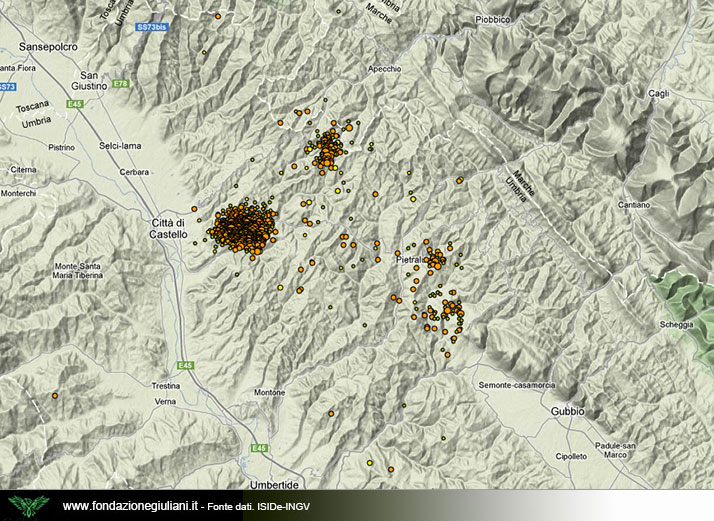Image resolution: width=714 pixels, height=521 pixels.
Task: Click the Montone place label
Action: coord(270,392)
